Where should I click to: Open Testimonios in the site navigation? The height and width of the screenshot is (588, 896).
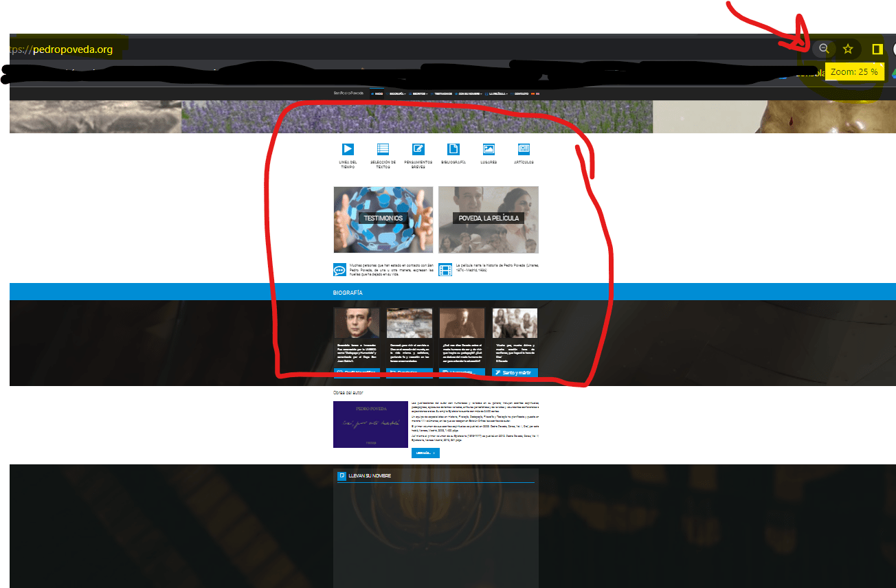tap(441, 93)
